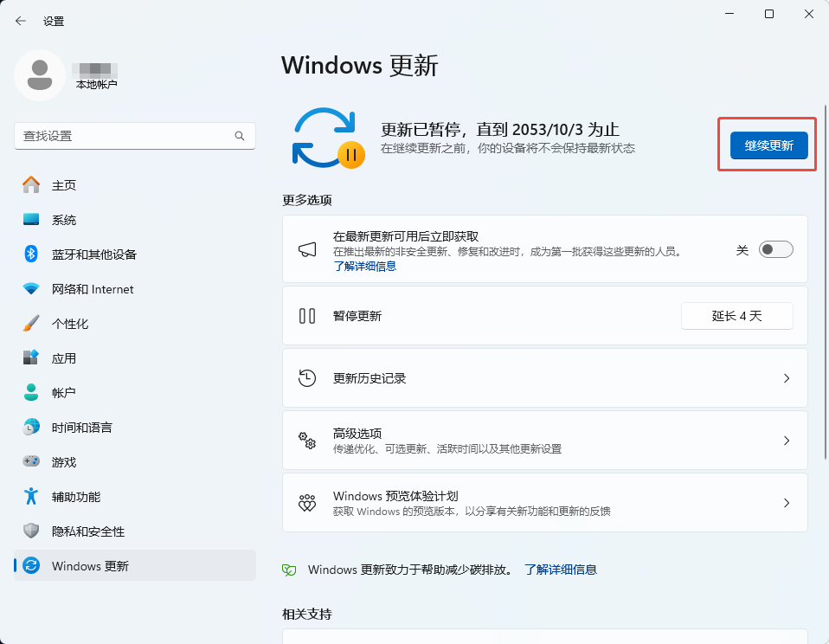Click the 本地帐户 label under username
The height and width of the screenshot is (644, 829).
pyautogui.click(x=97, y=85)
